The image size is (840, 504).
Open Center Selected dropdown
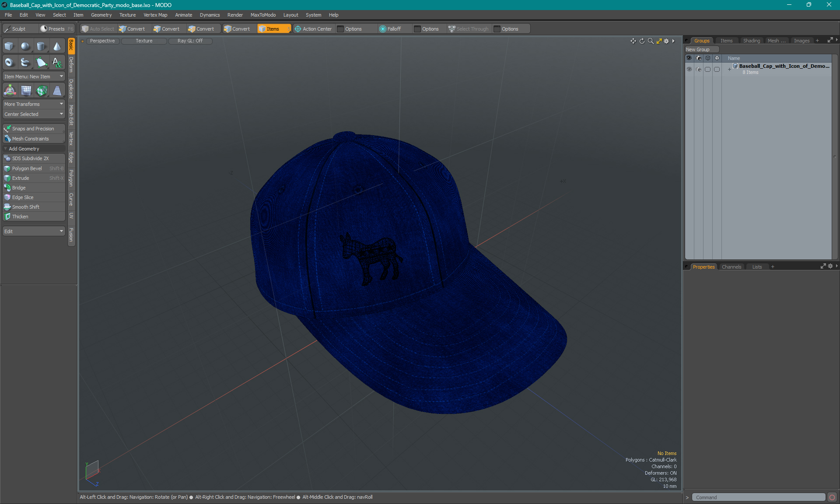click(x=34, y=114)
